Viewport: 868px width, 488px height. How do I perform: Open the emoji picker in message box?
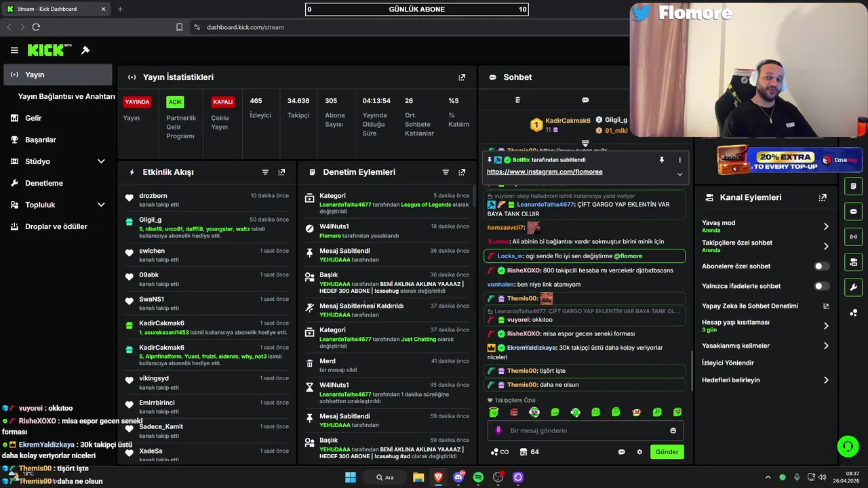[673, 430]
